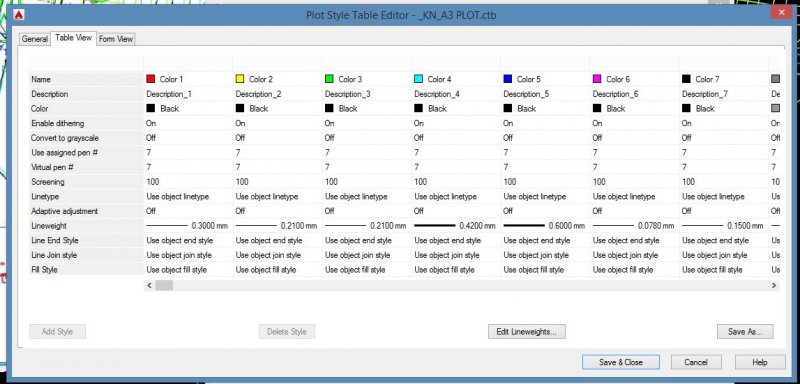This screenshot has height=384, width=800.
Task: Toggle Adaptive adjustment for Color 3
Action: 366,211
